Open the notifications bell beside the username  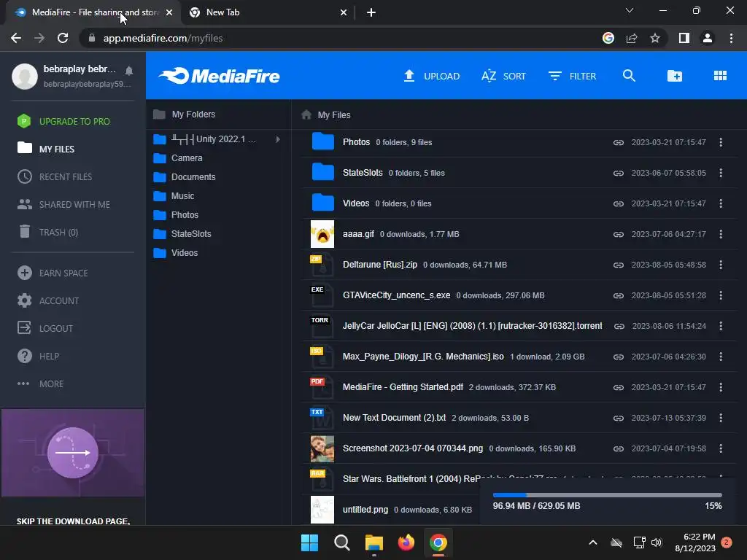128,71
